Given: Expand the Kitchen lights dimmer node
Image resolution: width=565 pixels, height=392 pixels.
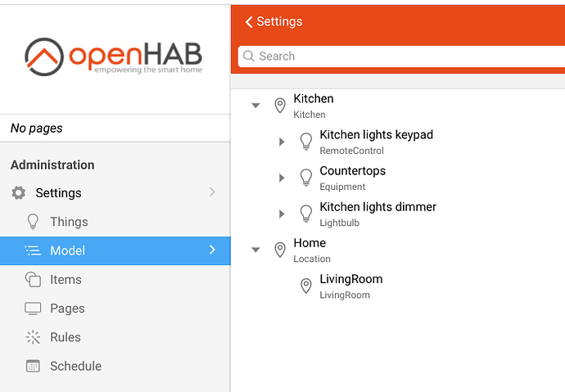Looking at the screenshot, I should [x=282, y=214].
